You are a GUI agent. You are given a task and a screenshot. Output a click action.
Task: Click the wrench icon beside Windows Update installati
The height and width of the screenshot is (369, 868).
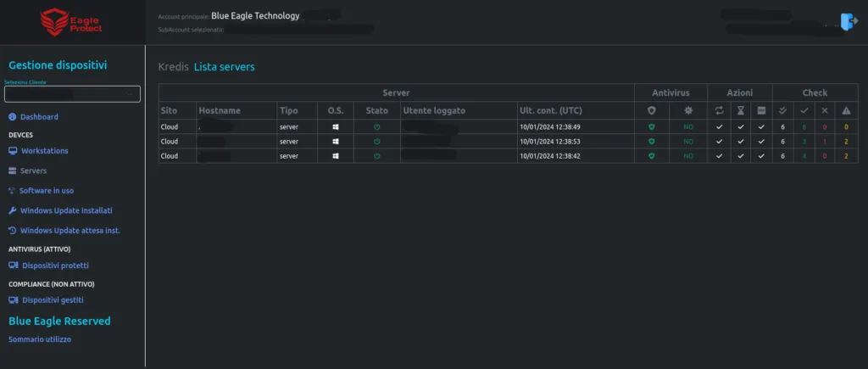coord(13,210)
